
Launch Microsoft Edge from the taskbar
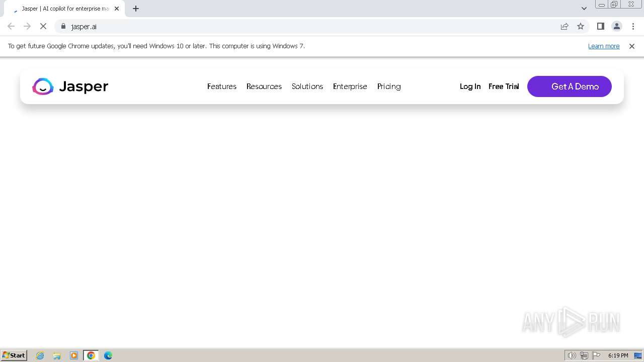(108, 355)
